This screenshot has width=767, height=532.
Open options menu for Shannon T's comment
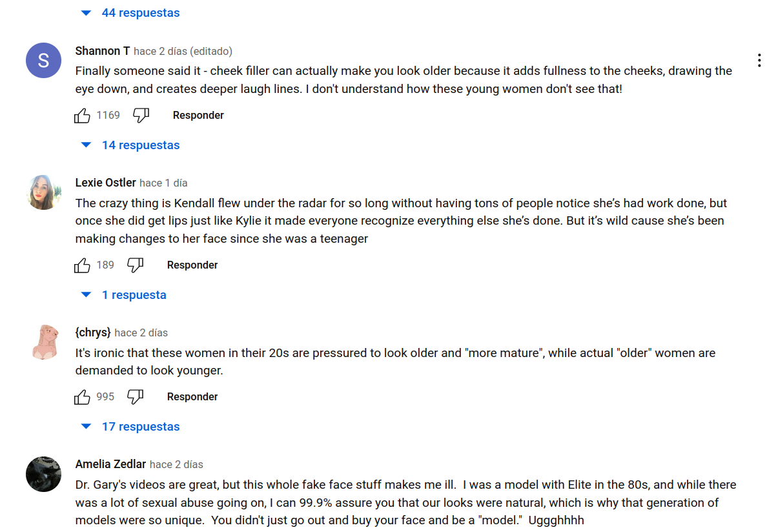(759, 61)
